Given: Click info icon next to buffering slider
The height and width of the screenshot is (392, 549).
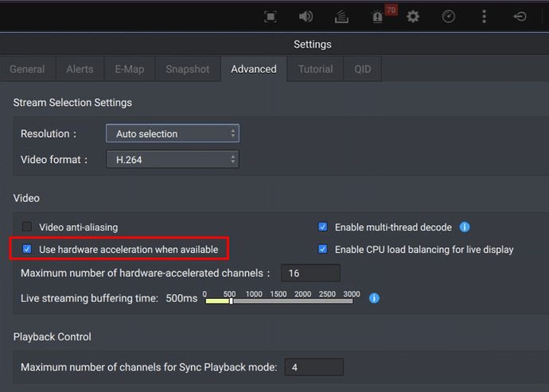Looking at the screenshot, I should tap(374, 298).
